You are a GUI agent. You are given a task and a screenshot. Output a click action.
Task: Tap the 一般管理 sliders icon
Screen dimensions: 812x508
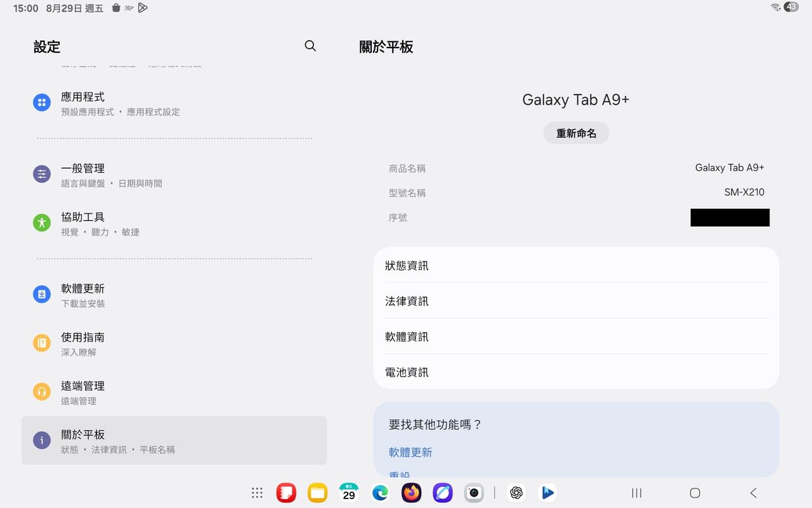pos(42,174)
